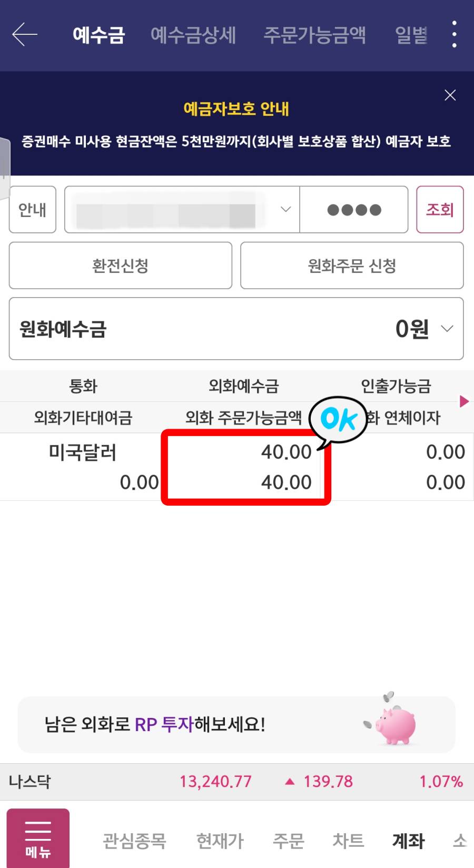Tap the OK speech bubble sticker

[339, 420]
